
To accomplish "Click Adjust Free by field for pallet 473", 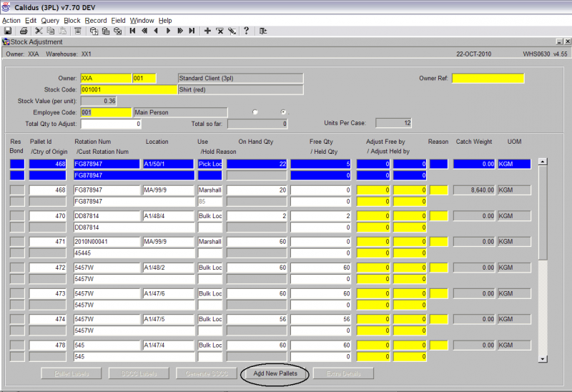I will click(373, 293).
